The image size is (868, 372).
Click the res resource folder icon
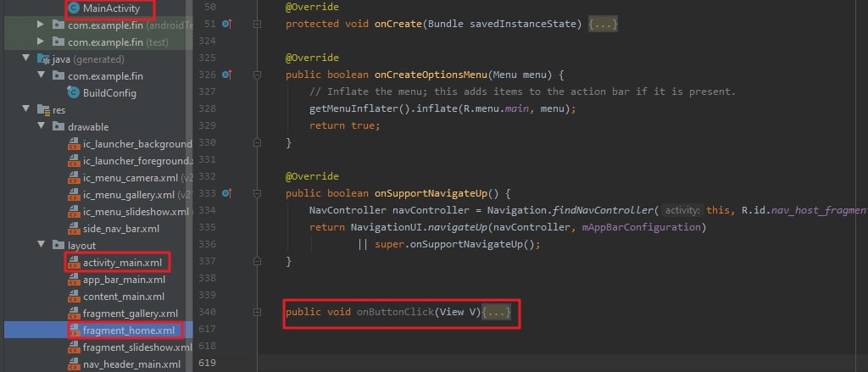click(x=43, y=109)
